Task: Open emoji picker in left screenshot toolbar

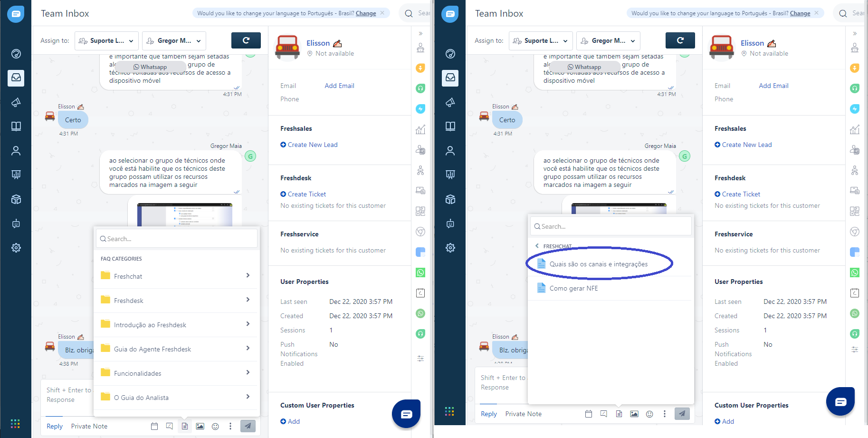Action: (x=215, y=426)
